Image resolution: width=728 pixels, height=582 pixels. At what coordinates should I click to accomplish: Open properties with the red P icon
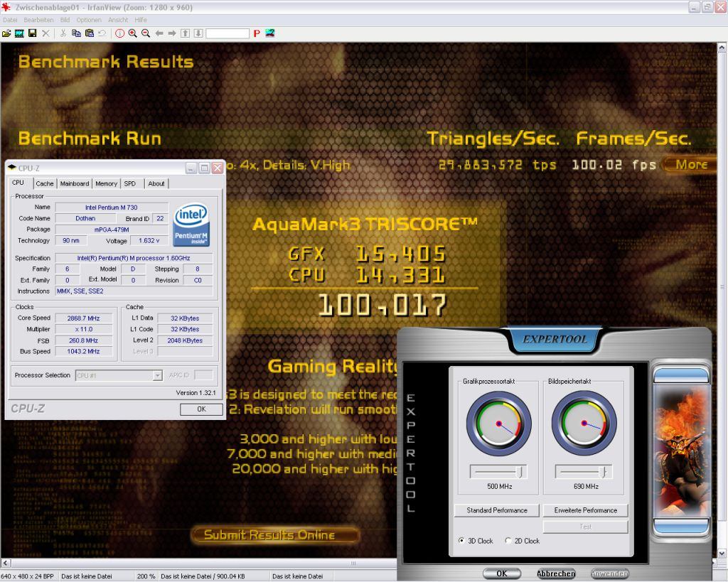[256, 33]
